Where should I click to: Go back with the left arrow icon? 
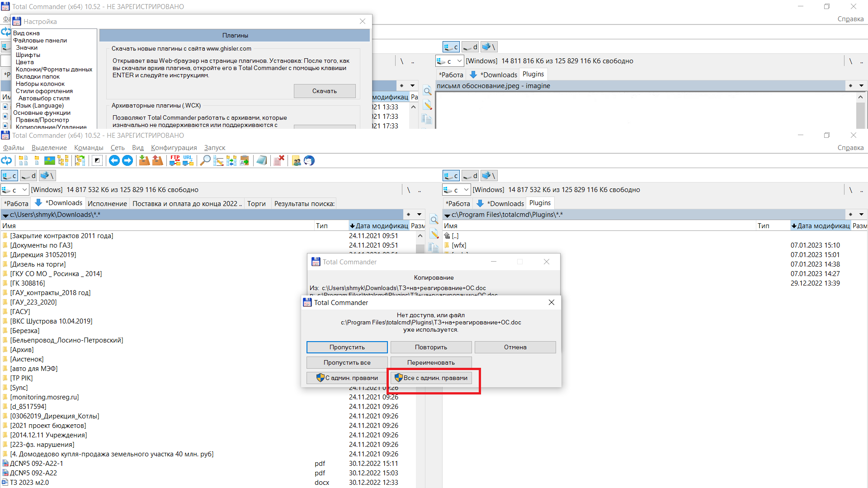tap(114, 161)
